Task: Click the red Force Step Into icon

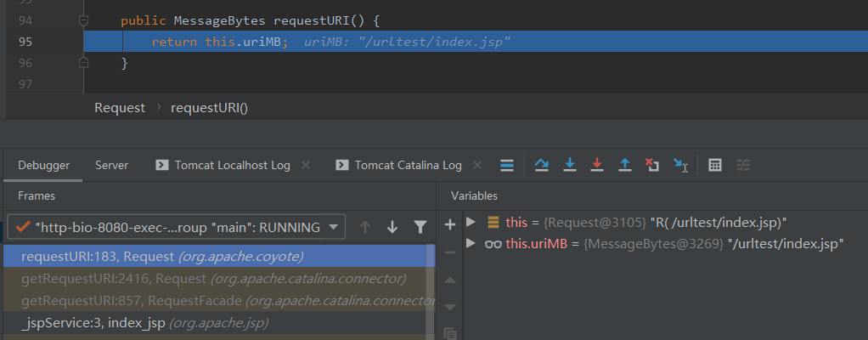Action: pos(597,165)
